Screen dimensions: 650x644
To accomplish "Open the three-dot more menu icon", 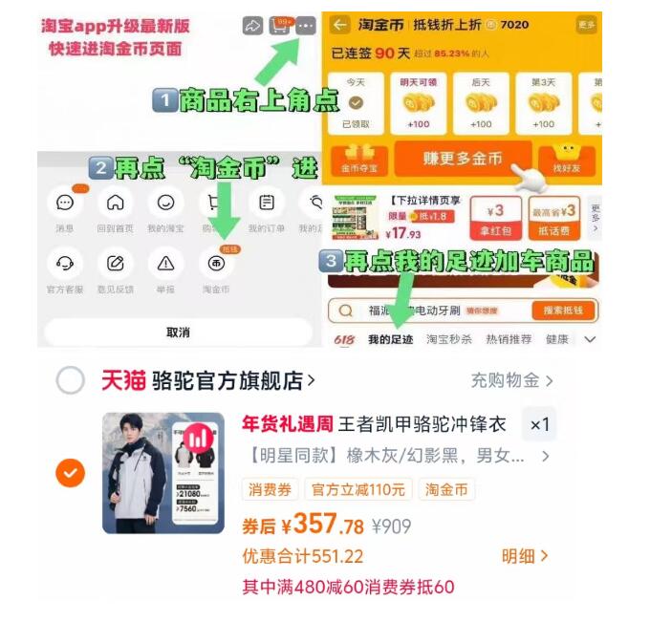I will 306,26.
